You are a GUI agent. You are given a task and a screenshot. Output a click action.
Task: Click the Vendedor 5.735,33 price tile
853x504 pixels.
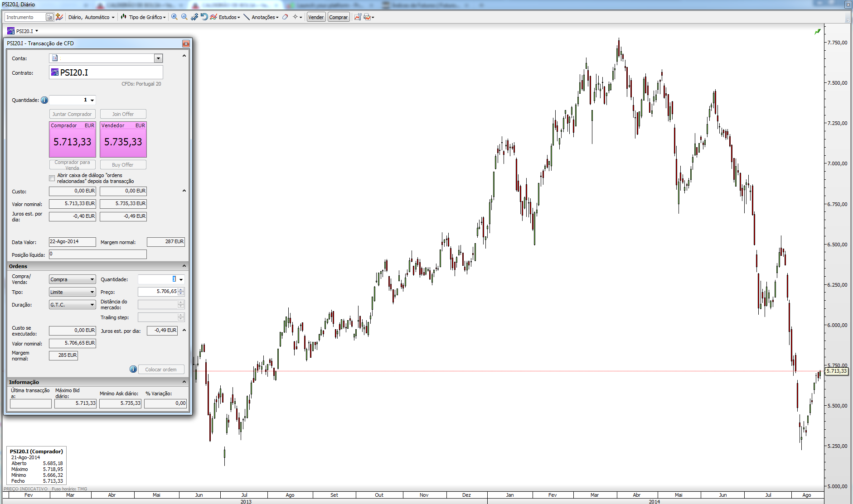(x=123, y=139)
